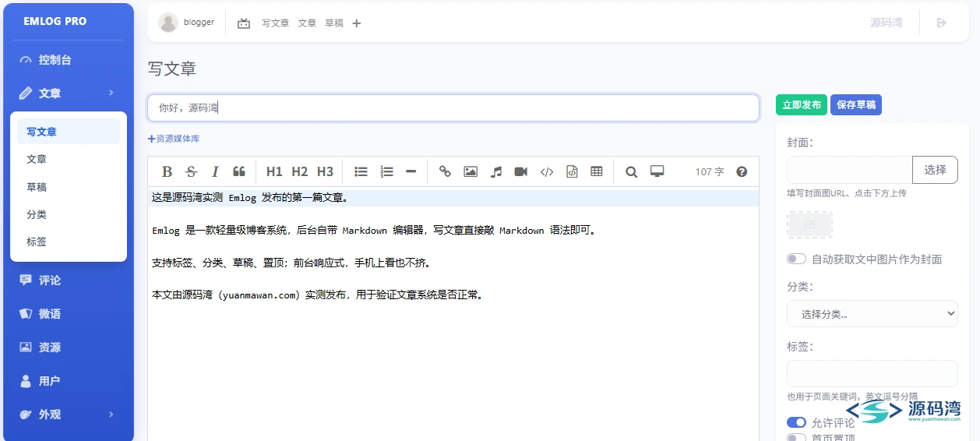The height and width of the screenshot is (441, 980).
Task: Insert H1 heading
Action: click(274, 171)
